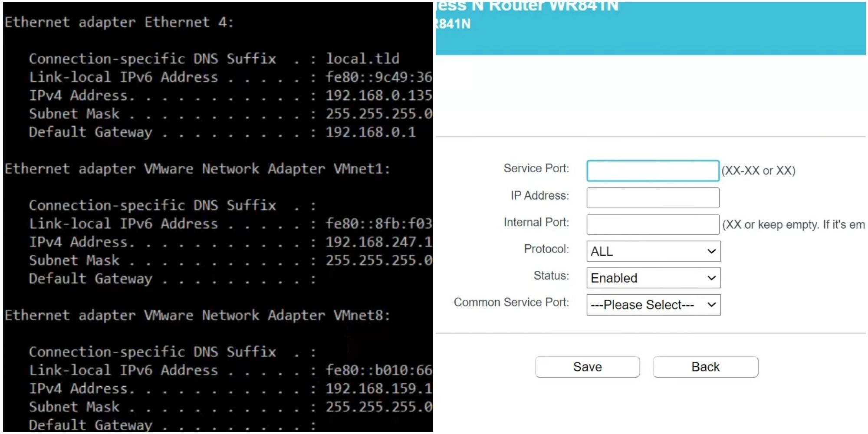Click the Internal Port hint text
Image resolution: width=868 pixels, height=434 pixels.
point(793,225)
